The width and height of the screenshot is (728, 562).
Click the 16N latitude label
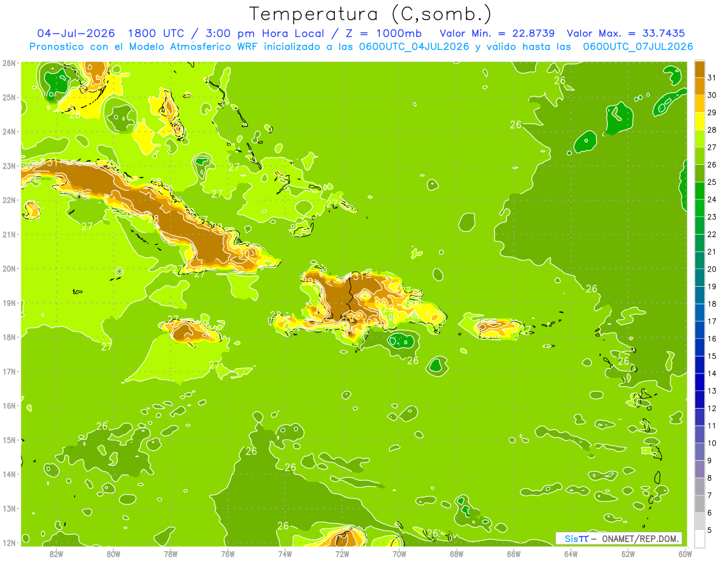9,406
